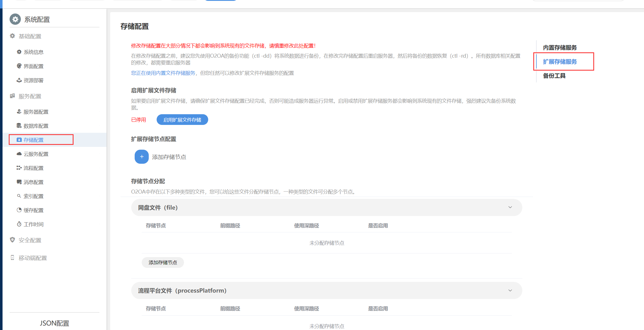The image size is (644, 330).
Task: Collapse the 网盘文件 (file) section chevron
Action: point(510,207)
